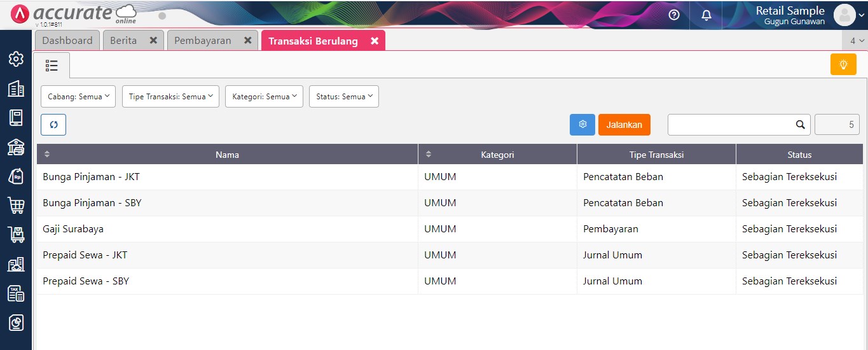
Task: Click Sebagian Tereksekusi in Prepaid Sewa - SBY row
Action: [789, 281]
